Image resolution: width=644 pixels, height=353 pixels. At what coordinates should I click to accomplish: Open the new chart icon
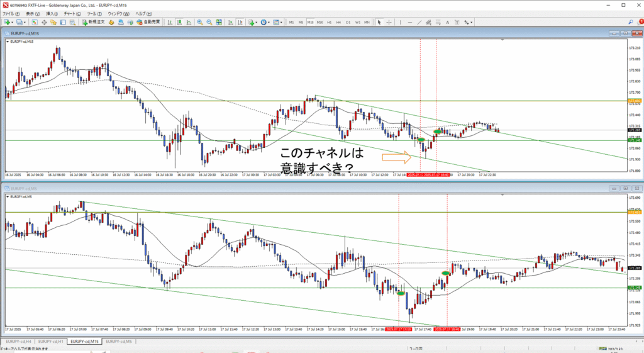(8, 22)
